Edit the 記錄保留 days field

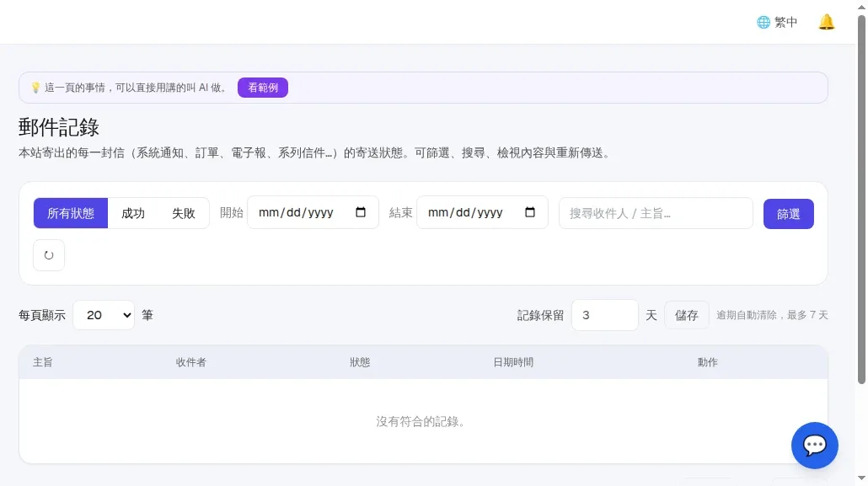pyautogui.click(x=604, y=315)
